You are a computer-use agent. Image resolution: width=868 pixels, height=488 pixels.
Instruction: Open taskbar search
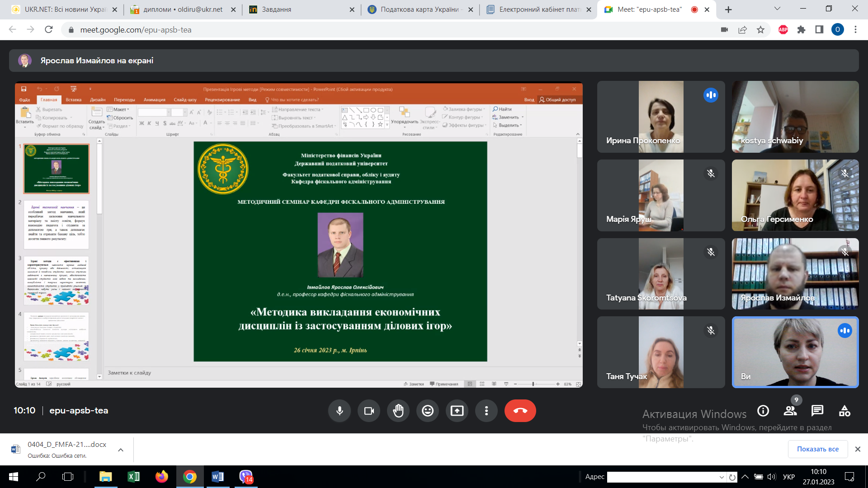click(41, 477)
